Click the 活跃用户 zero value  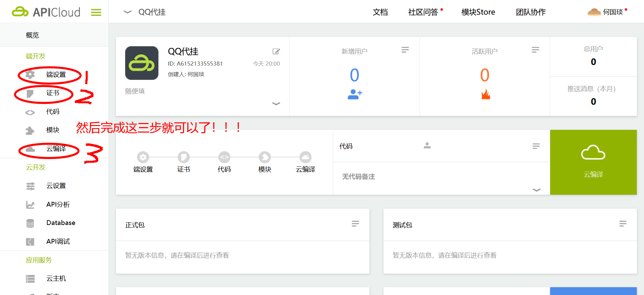485,75
